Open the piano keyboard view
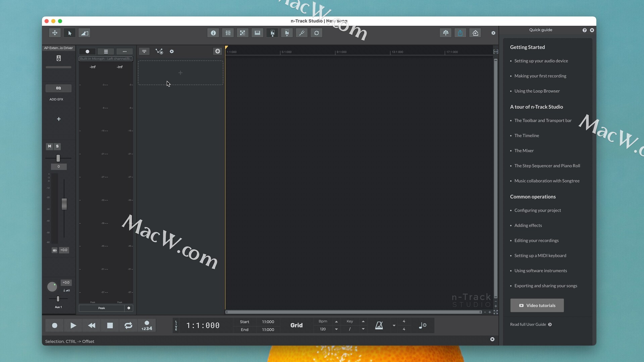Image resolution: width=644 pixels, height=362 pixels. click(257, 33)
